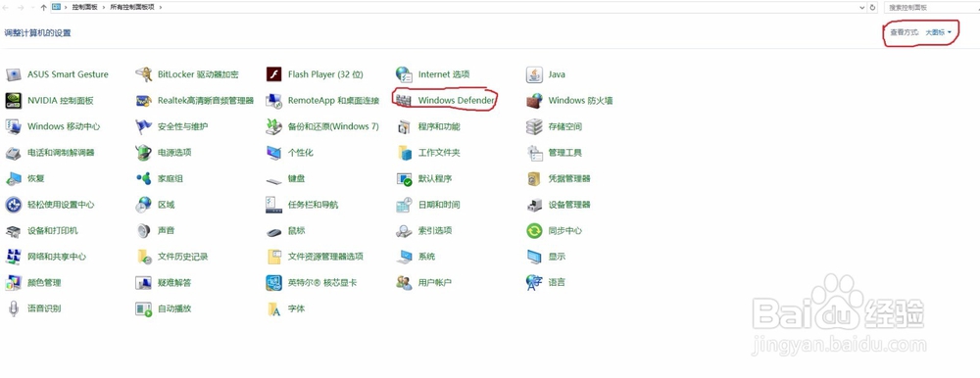Click the 恢复 icon
Screen dimensions: 980x378
tap(13, 178)
